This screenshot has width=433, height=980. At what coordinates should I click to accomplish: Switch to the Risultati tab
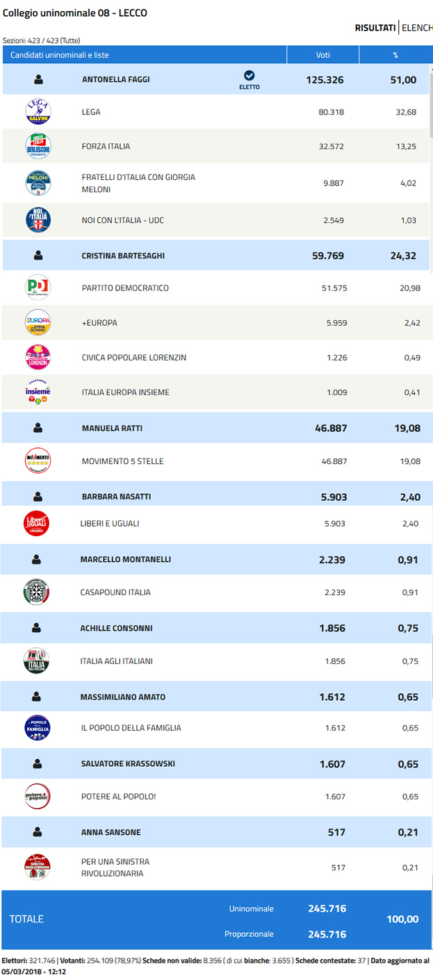point(375,28)
